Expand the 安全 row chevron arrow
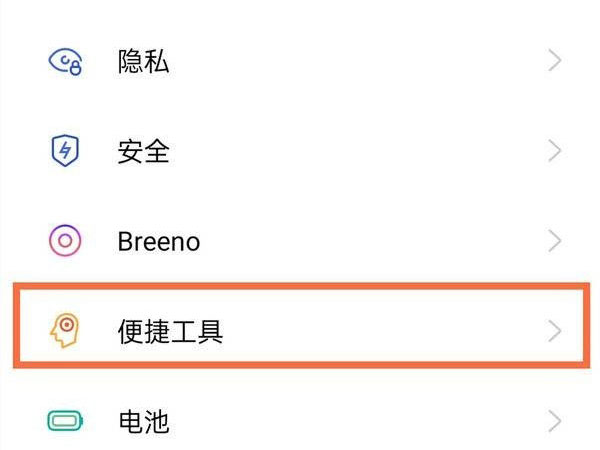Image resolution: width=600 pixels, height=450 pixels. coord(556,151)
